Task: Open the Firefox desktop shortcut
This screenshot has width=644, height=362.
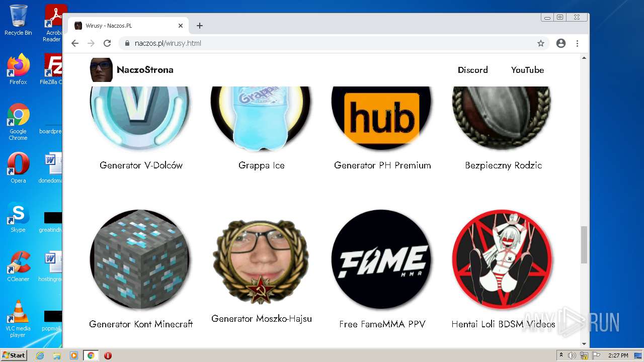Action: pos(18,69)
